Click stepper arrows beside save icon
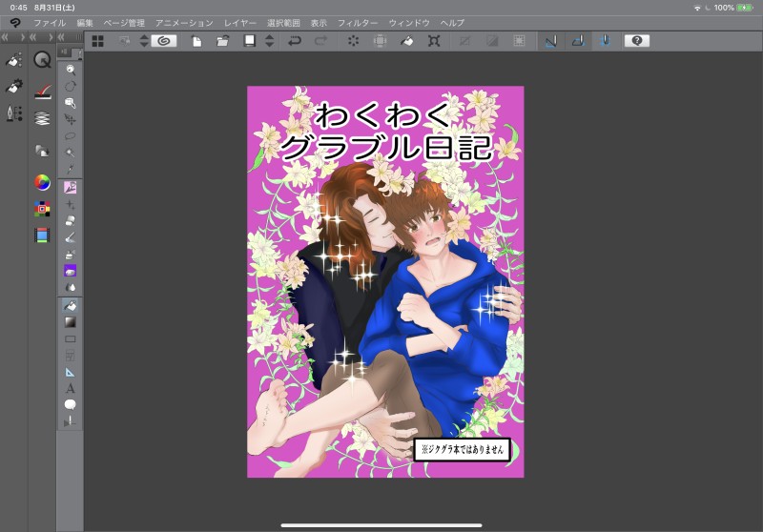This screenshot has height=532, width=763. (x=270, y=41)
